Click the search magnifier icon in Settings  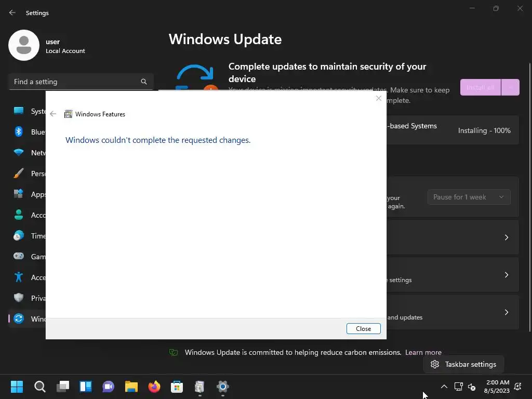pyautogui.click(x=143, y=82)
